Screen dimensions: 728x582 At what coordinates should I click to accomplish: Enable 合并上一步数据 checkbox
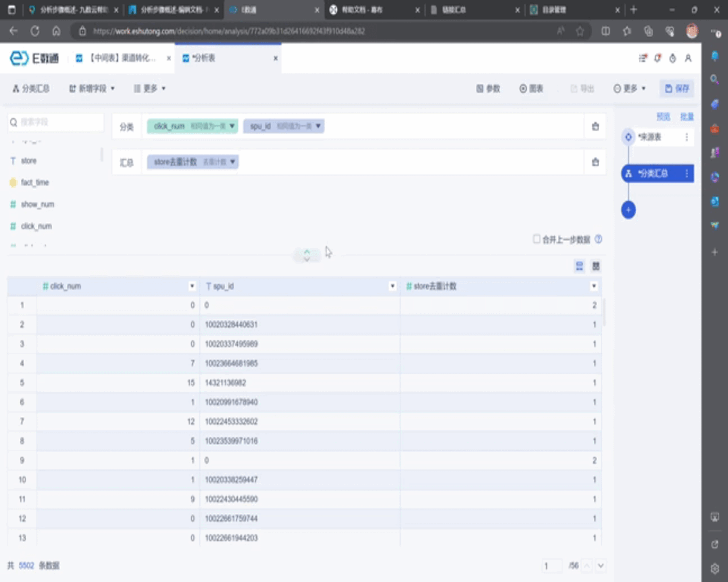[536, 239]
